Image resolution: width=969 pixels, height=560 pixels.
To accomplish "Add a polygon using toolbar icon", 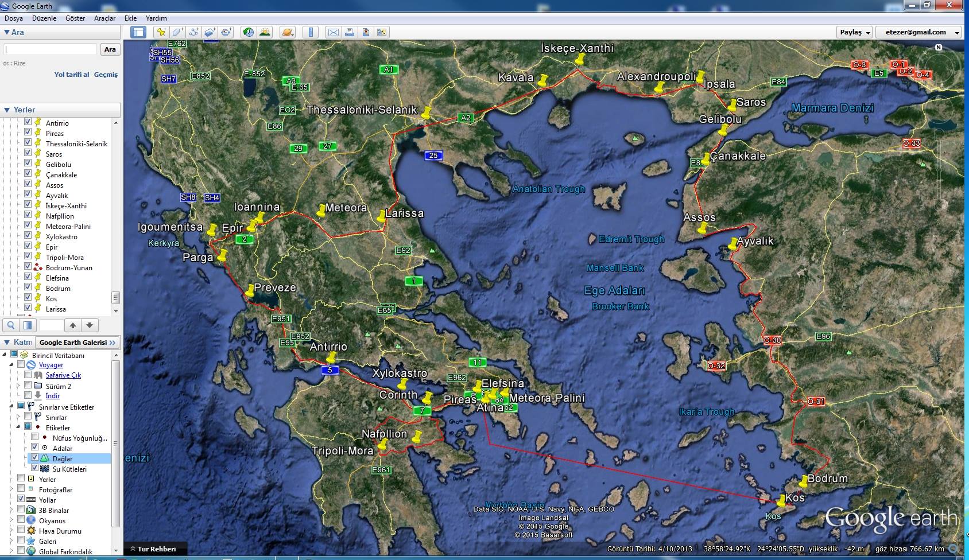I will pyautogui.click(x=177, y=32).
